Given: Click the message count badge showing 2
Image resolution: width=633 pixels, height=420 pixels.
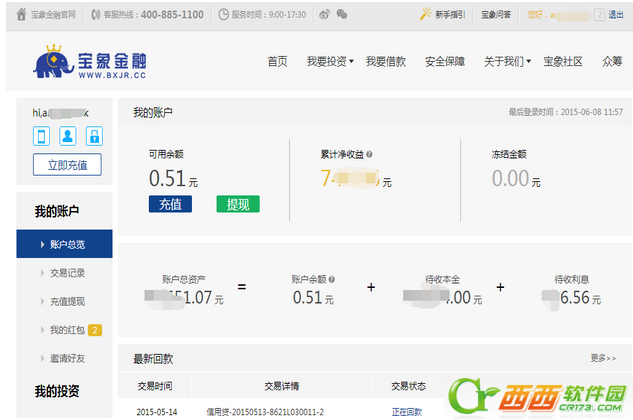Looking at the screenshot, I should click(599, 15).
